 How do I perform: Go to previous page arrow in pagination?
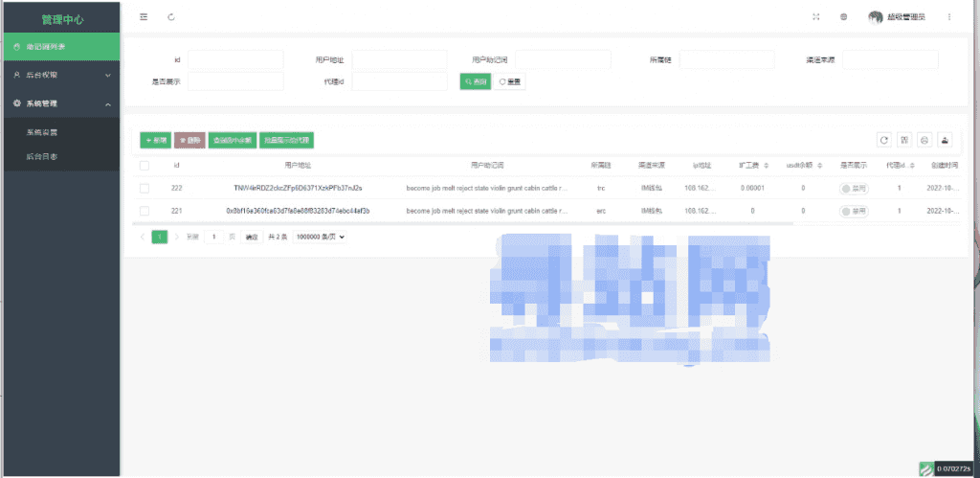point(143,238)
